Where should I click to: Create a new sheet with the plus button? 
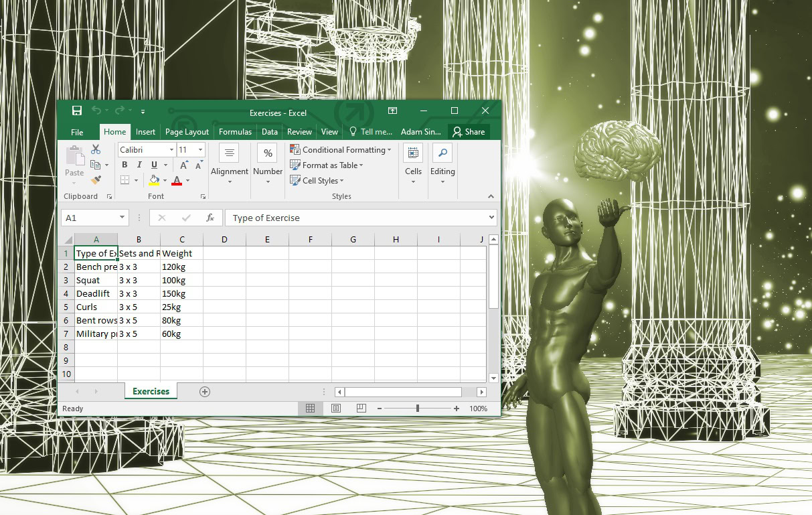pos(205,391)
